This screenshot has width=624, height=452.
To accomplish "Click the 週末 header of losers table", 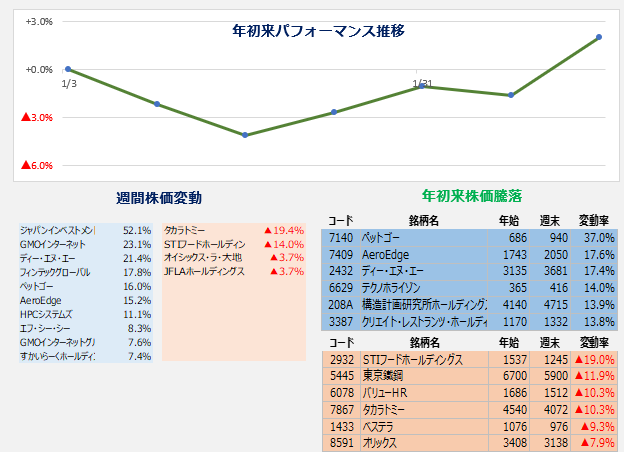I will coord(550,343).
